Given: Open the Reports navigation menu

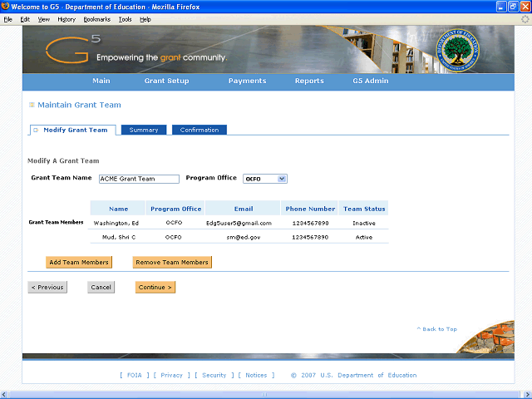Looking at the screenshot, I should coord(309,81).
